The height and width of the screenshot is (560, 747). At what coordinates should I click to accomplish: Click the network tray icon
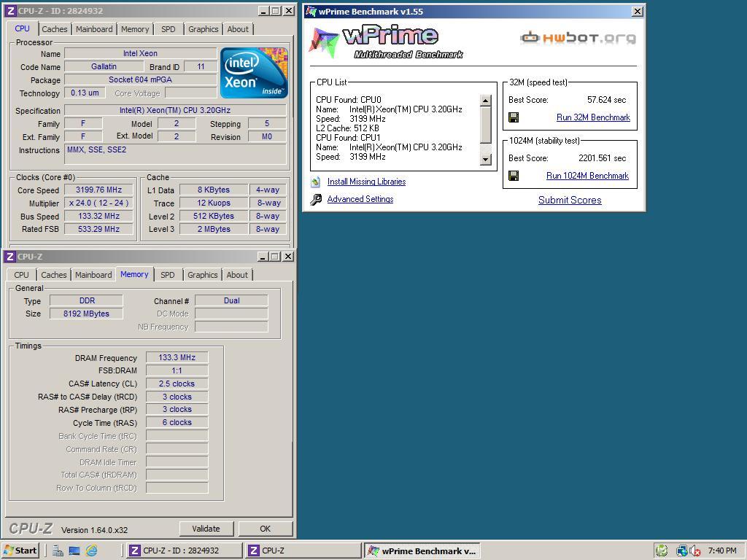point(682,551)
